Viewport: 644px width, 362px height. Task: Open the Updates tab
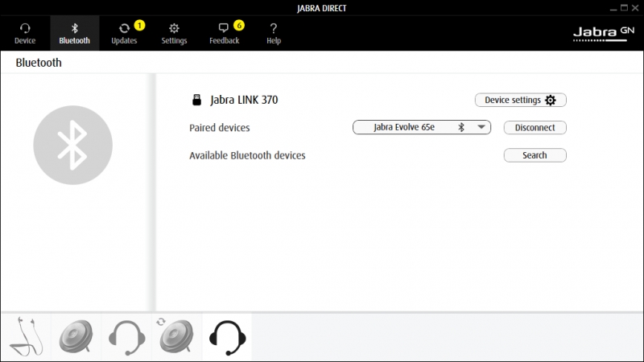point(124,33)
